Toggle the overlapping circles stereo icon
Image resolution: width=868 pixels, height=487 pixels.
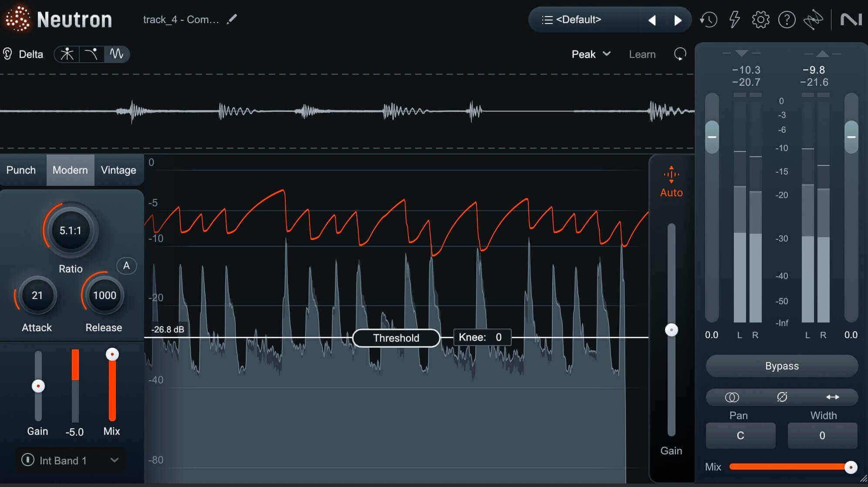pos(732,397)
